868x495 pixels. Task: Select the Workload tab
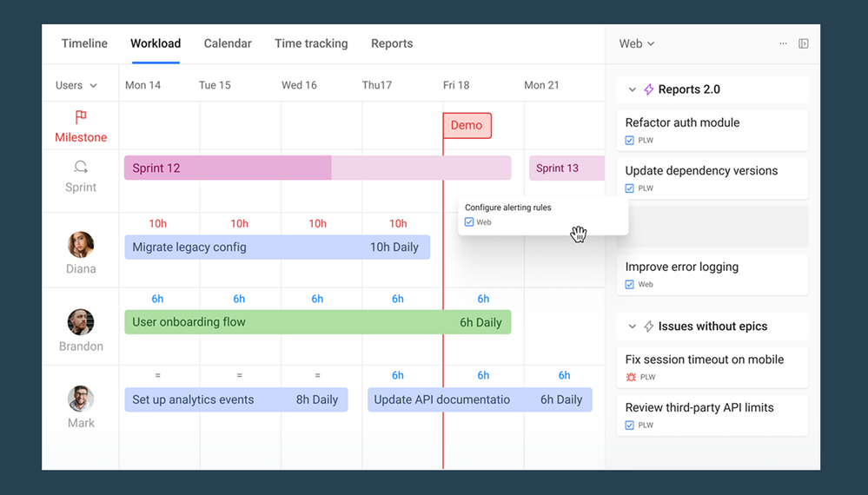coord(156,43)
